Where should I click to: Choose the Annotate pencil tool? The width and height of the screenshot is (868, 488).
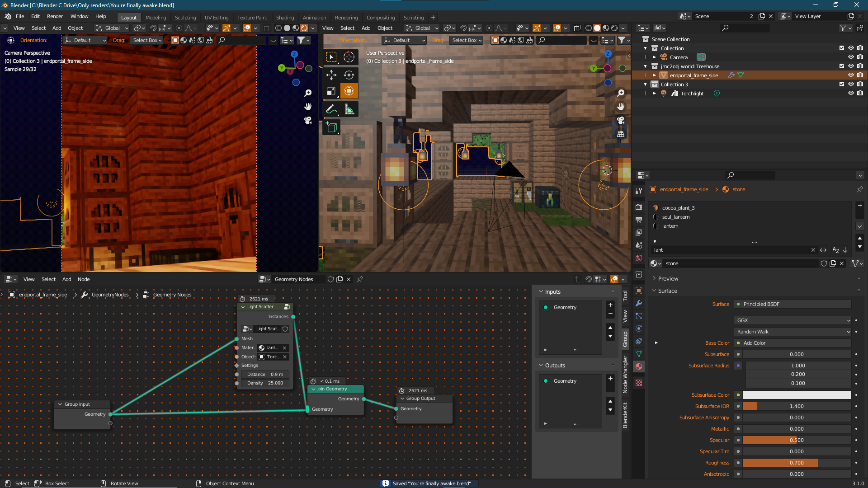tap(331, 109)
